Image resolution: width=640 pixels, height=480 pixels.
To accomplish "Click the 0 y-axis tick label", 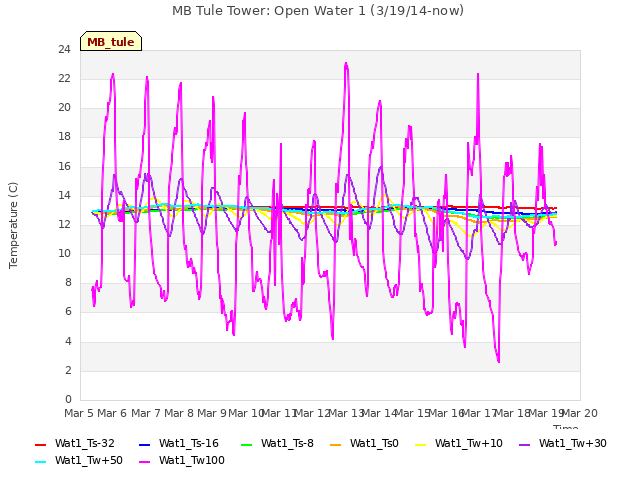I will click(x=68, y=399).
